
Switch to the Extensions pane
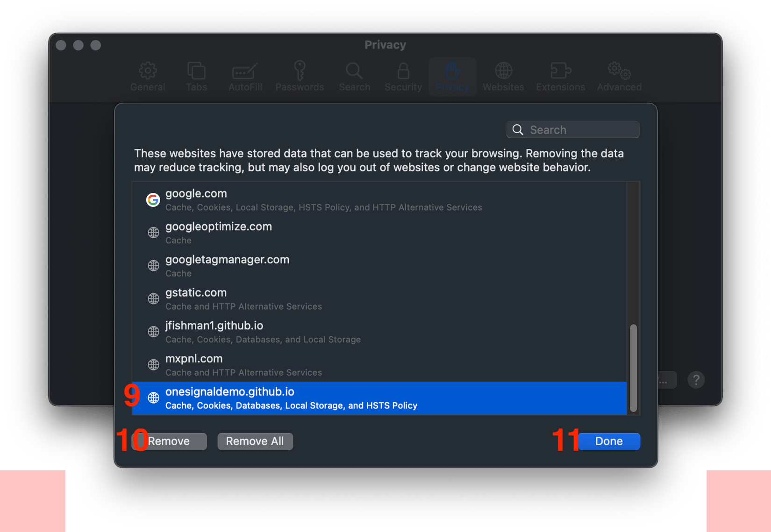click(560, 77)
